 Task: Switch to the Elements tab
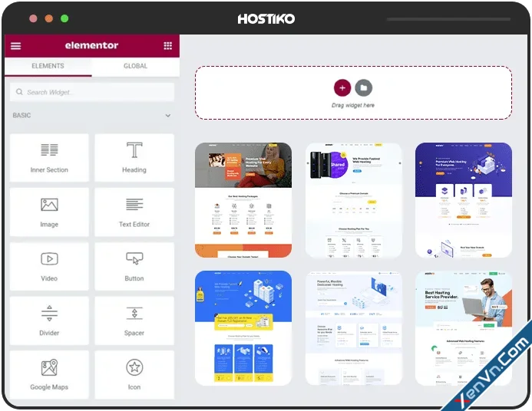click(x=48, y=66)
